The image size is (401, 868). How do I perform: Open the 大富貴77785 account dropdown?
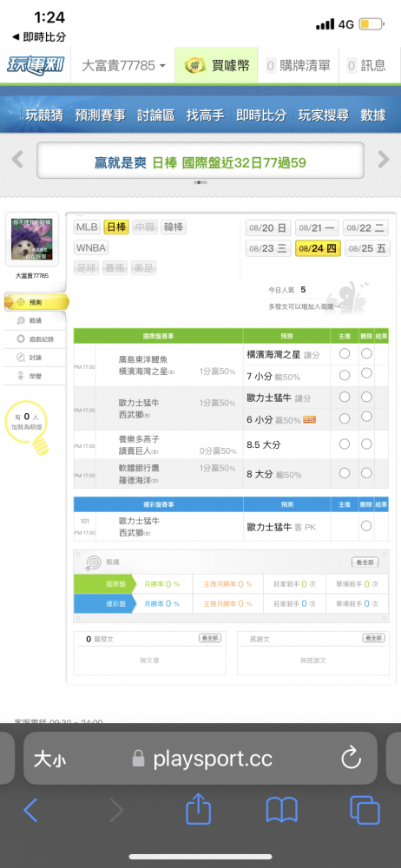pyautogui.click(x=123, y=65)
